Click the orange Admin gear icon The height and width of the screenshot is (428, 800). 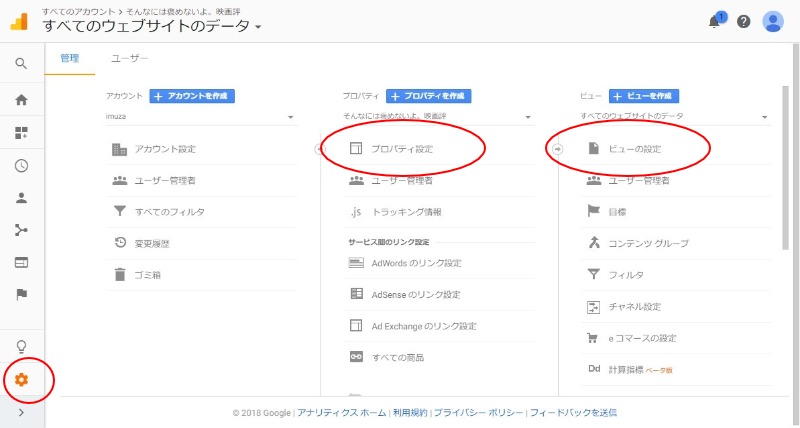click(21, 380)
